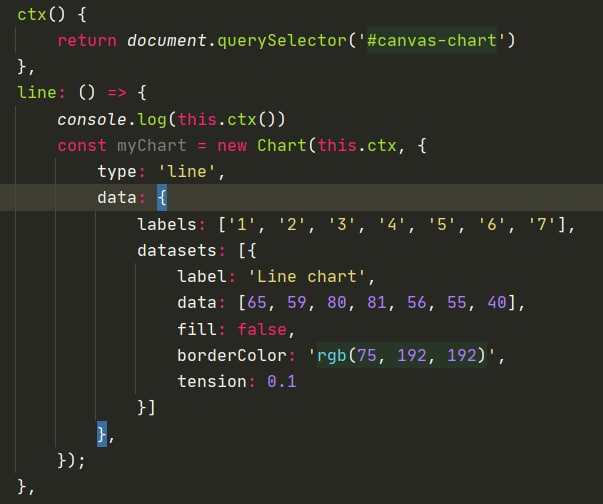This screenshot has height=504, width=603.
Task: Click the arrow function '=>' operator
Action: coord(117,93)
